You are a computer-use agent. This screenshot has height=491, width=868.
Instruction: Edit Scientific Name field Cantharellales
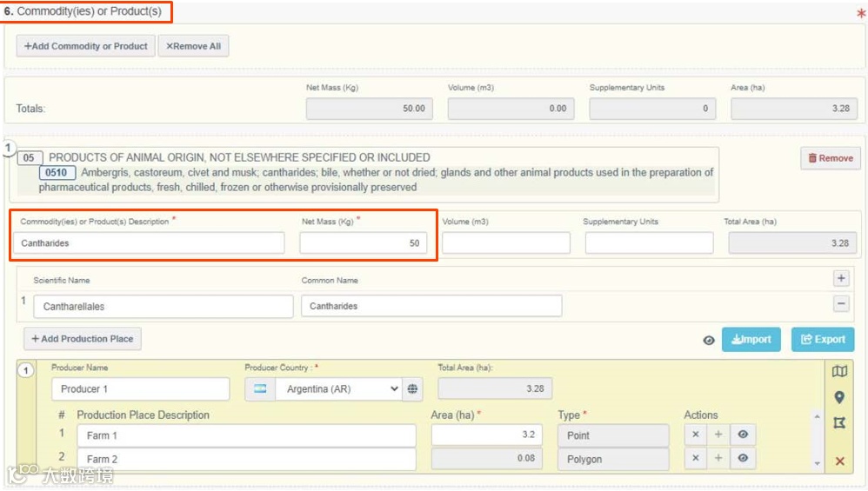(164, 306)
